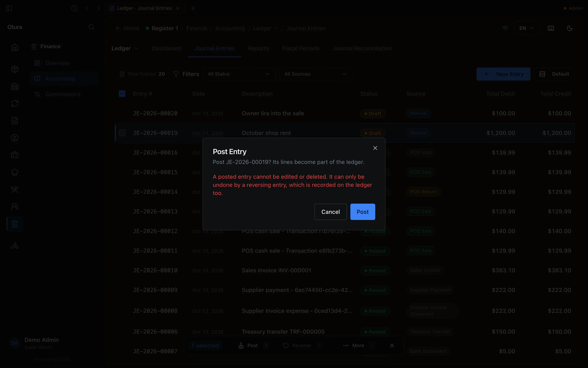Open the history clock icon
588x368 pixels.
74,8
